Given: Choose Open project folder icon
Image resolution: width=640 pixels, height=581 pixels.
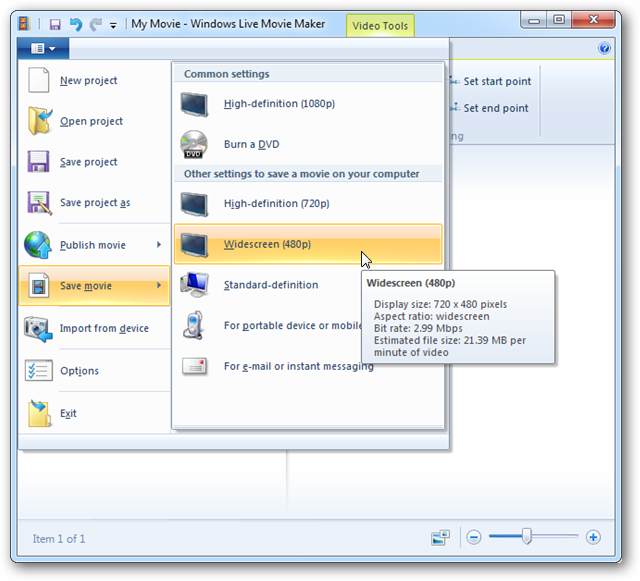Looking at the screenshot, I should tap(39, 121).
